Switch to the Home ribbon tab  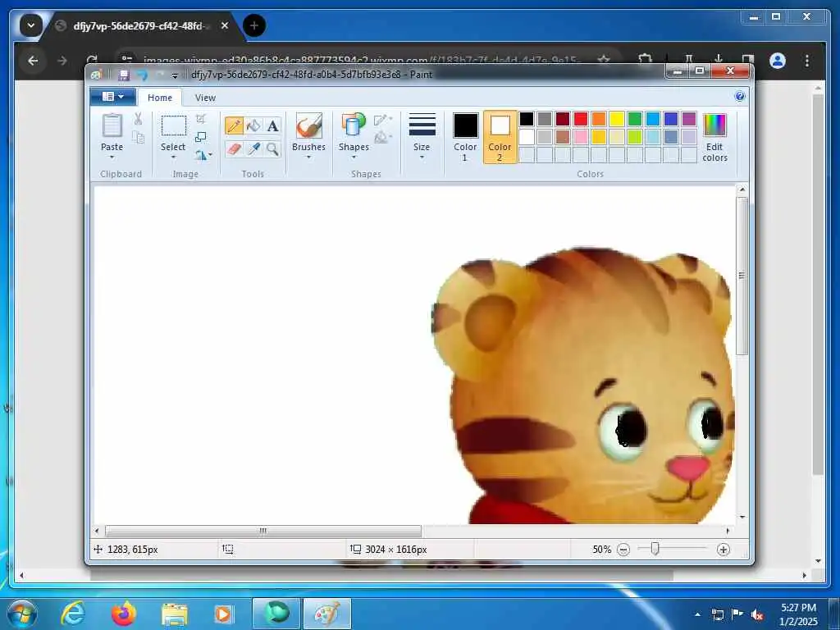point(160,98)
